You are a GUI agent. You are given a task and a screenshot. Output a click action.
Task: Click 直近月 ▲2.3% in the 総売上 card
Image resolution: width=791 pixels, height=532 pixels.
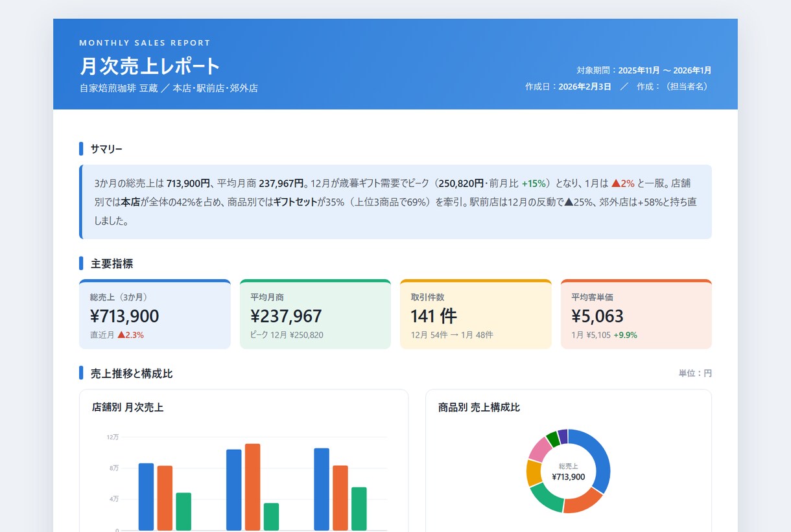(x=117, y=335)
